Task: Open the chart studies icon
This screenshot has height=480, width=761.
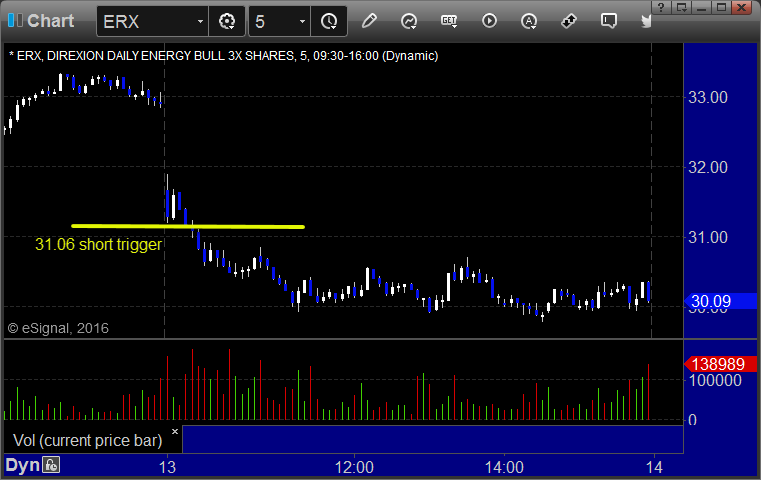Action: (409, 21)
